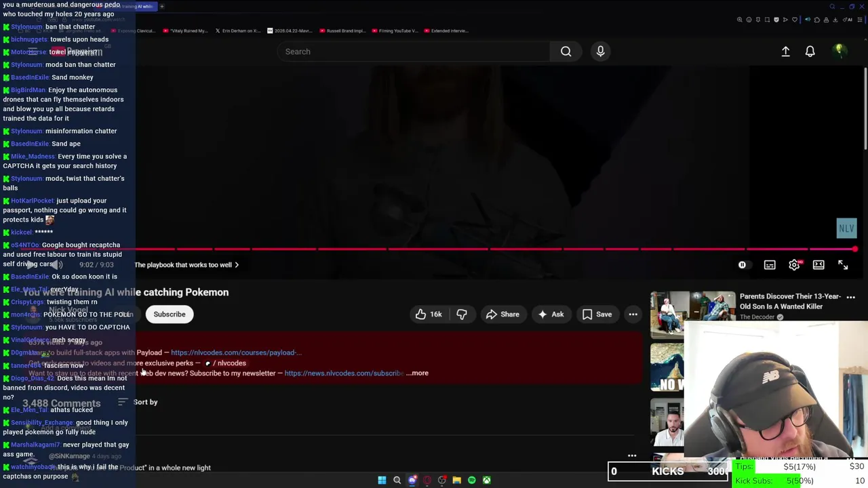
Task: Open player settings gear
Action: click(x=794, y=265)
